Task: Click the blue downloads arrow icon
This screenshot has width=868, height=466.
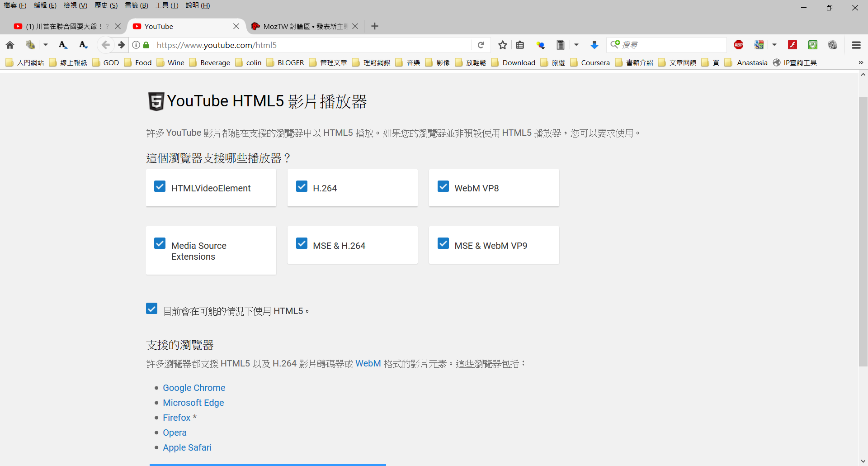Action: (594, 45)
